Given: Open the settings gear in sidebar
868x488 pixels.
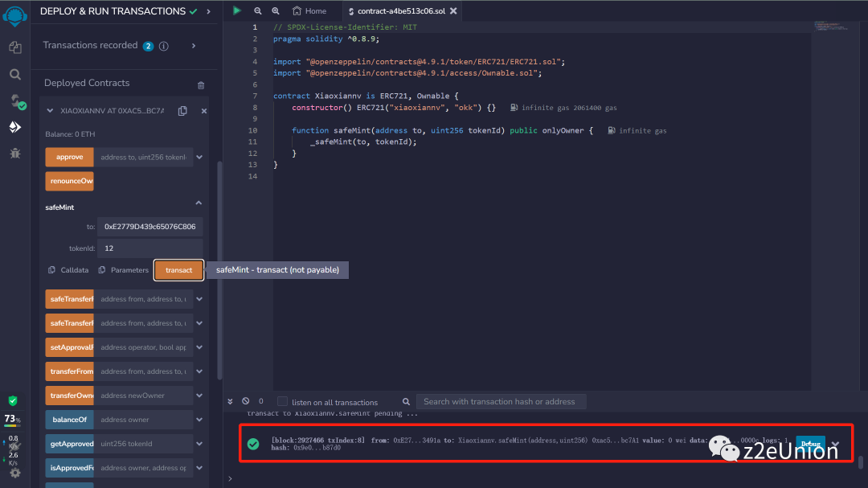Looking at the screenshot, I should point(14,473).
